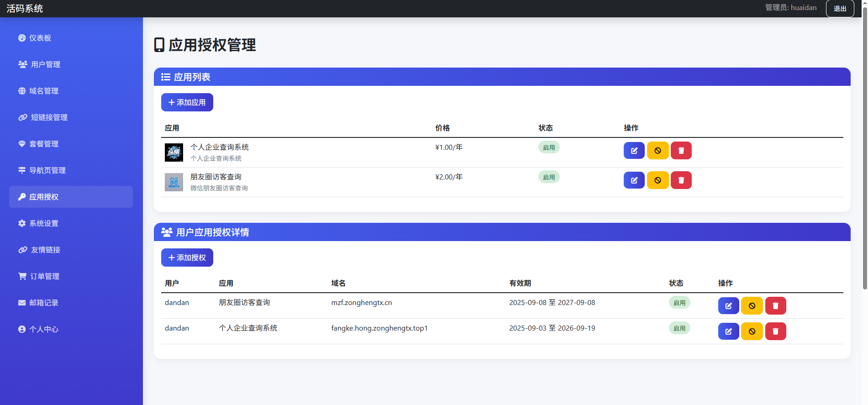Navigate to 域名管理 in sidebar
Screen dimensions: 868x405
pyautogui.click(x=43, y=91)
